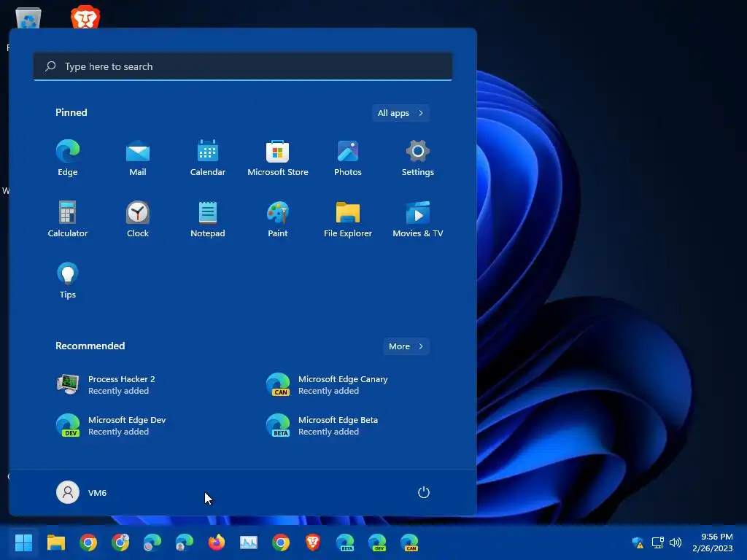Launch Brave browser from the taskbar
747x560 pixels.
(313, 542)
